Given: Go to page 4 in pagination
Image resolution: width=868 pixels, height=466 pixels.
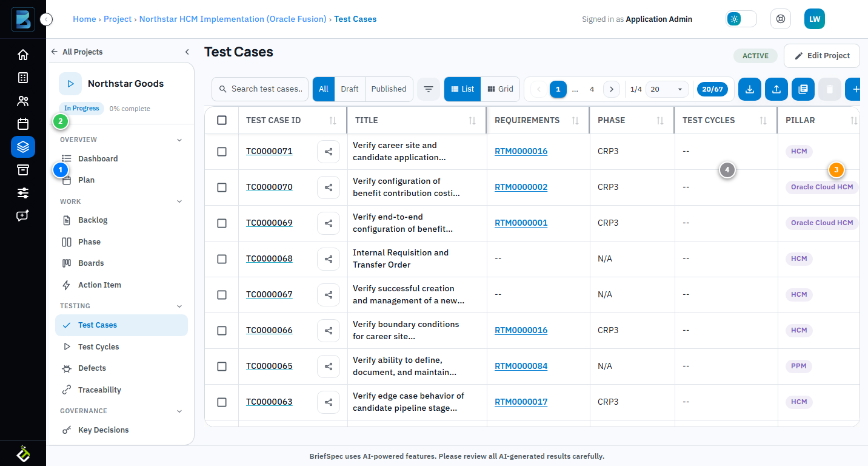Looking at the screenshot, I should (592, 89).
